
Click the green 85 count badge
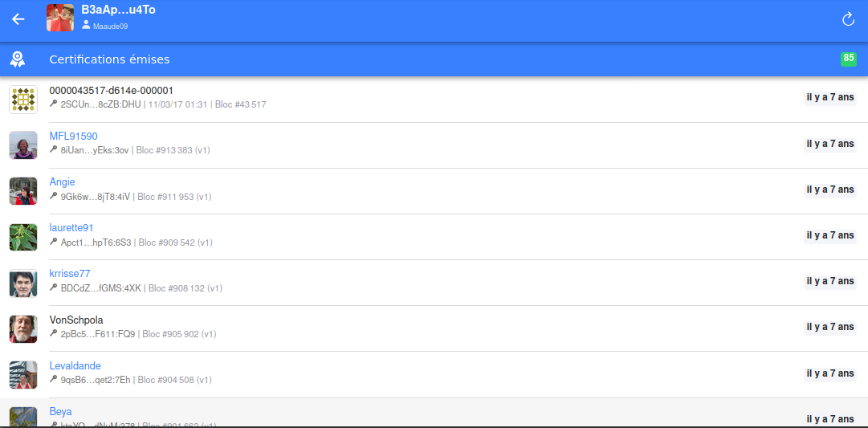click(848, 59)
